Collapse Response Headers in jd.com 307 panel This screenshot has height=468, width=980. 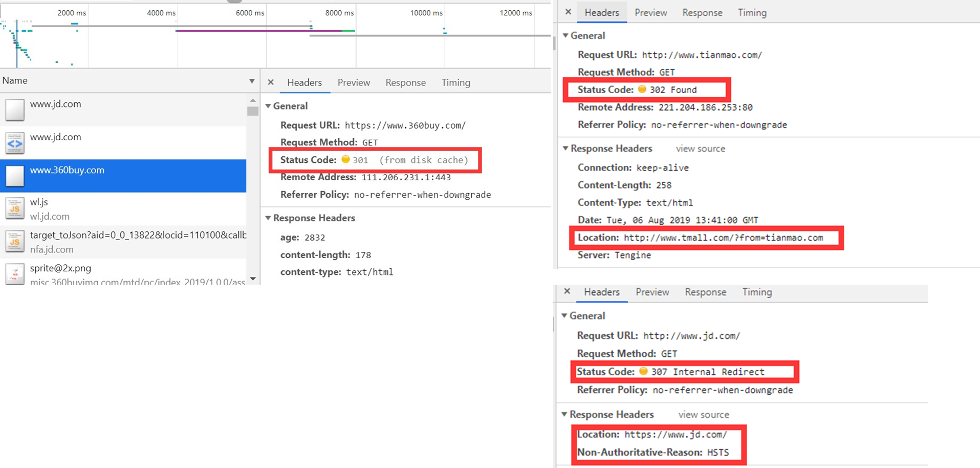pyautogui.click(x=564, y=414)
